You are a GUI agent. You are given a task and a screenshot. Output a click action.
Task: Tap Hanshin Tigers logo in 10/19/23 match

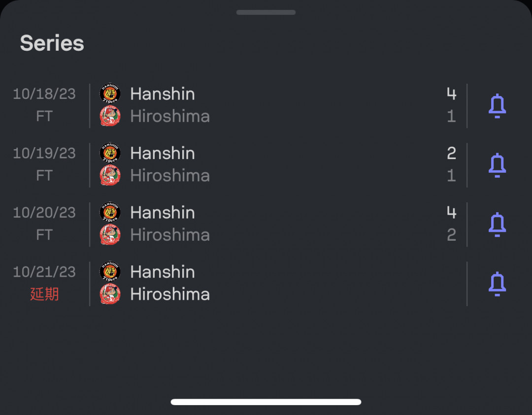click(x=110, y=153)
